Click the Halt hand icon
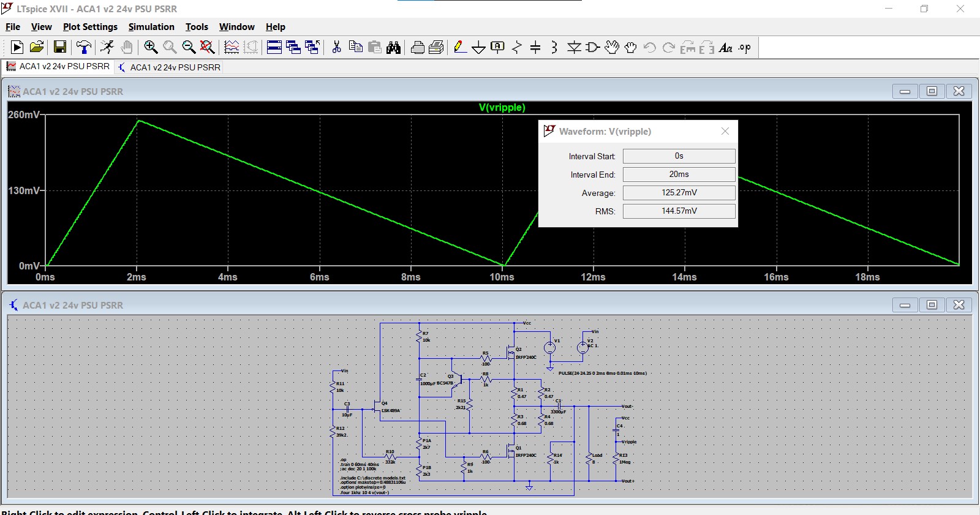Image resolution: width=980 pixels, height=515 pixels. click(x=126, y=47)
